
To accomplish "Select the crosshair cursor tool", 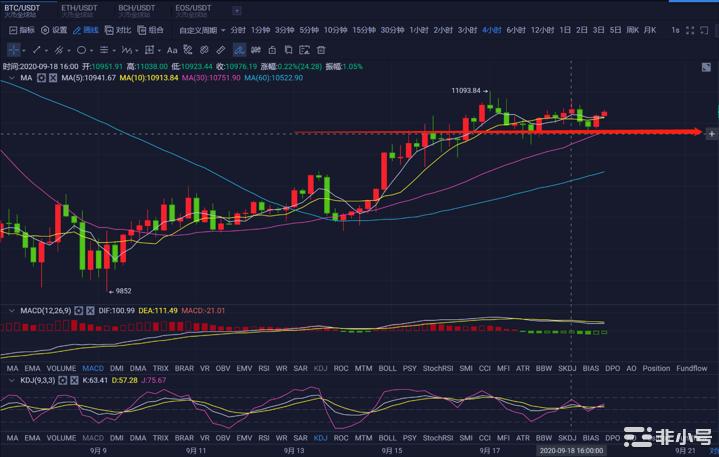I will [14, 50].
